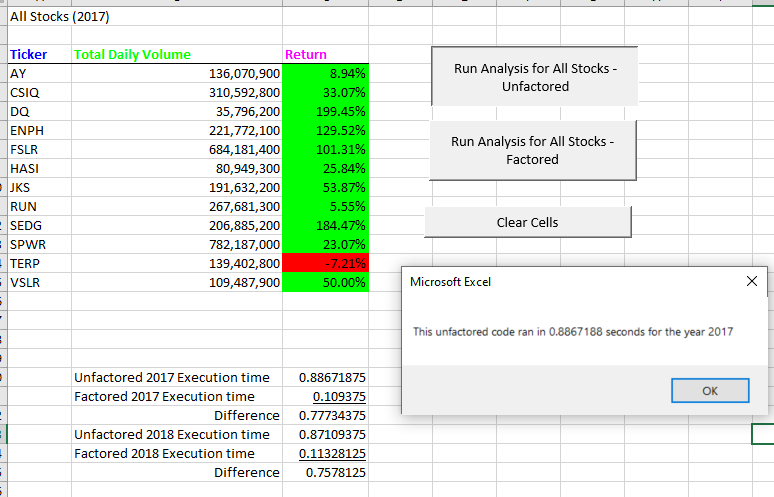Select the VSLR return cell 50.00%
774x497 pixels.
(x=325, y=283)
